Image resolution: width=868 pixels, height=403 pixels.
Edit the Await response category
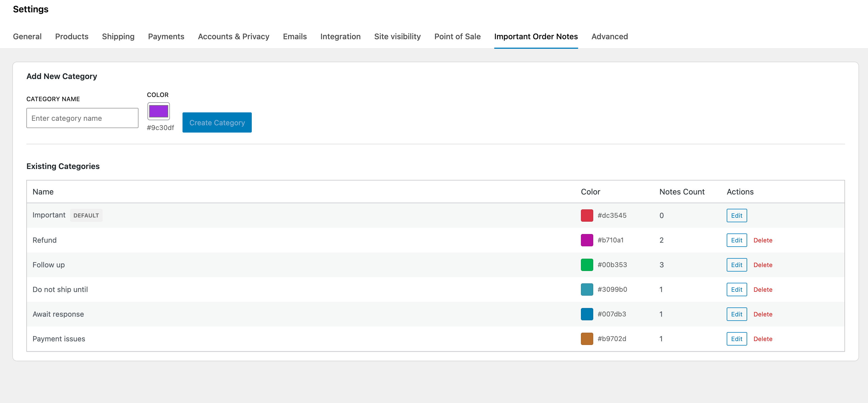click(736, 314)
